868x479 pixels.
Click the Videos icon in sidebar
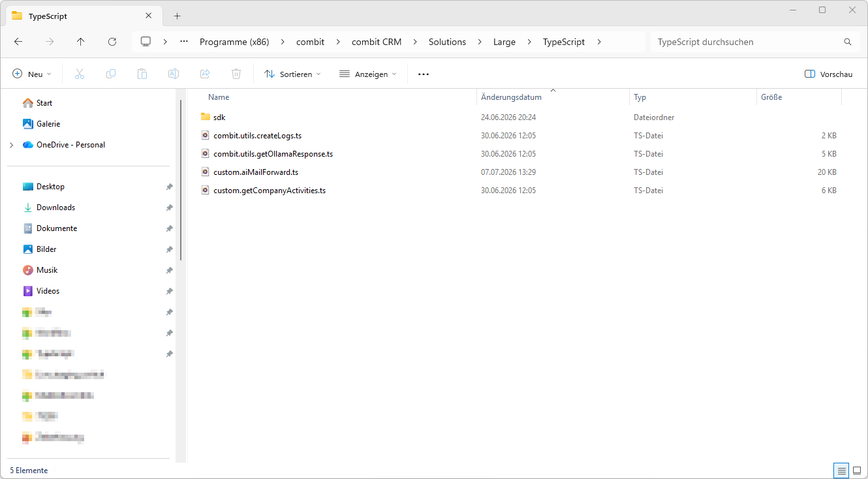click(27, 291)
